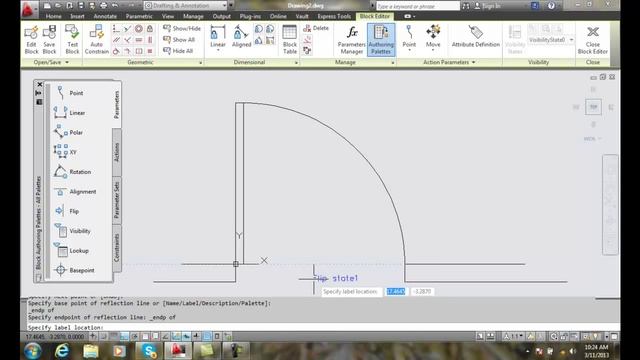640x360 pixels.
Task: Open the Express Tools ribbon tab
Action: 334,16
